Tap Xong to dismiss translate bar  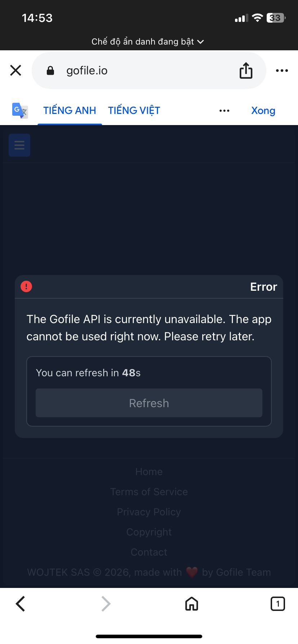click(263, 111)
